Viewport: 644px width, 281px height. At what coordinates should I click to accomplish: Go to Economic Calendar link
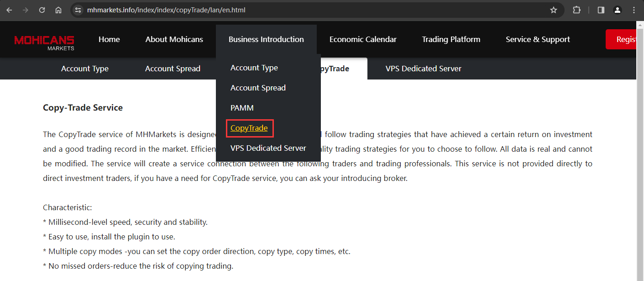(x=363, y=39)
